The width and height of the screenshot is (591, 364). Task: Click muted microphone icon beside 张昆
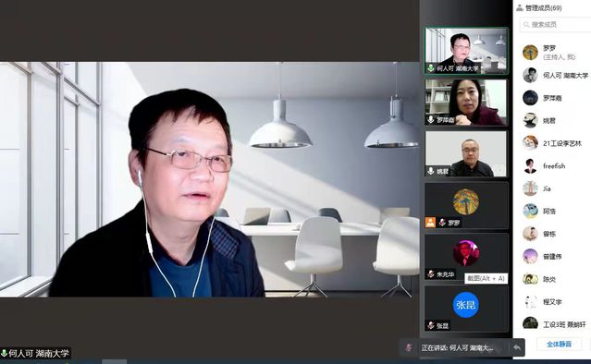click(431, 325)
